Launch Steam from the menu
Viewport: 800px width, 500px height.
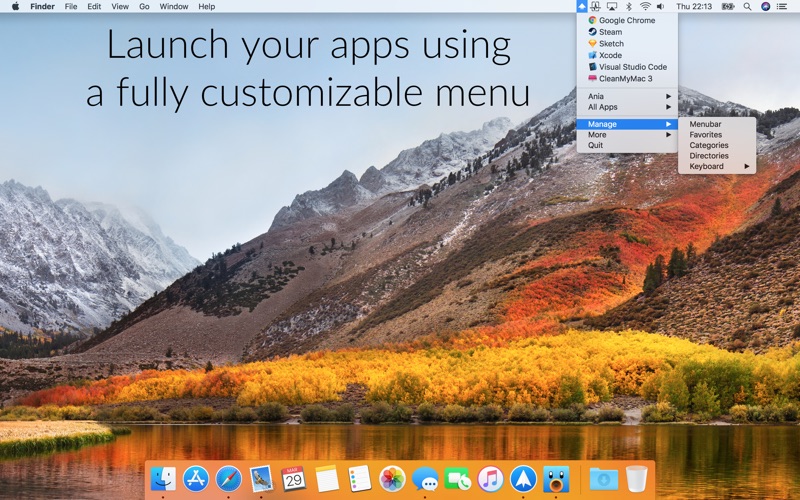point(627,32)
